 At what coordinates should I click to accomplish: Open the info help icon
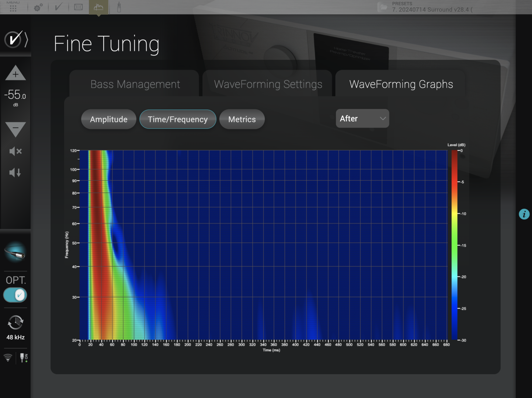click(x=524, y=214)
